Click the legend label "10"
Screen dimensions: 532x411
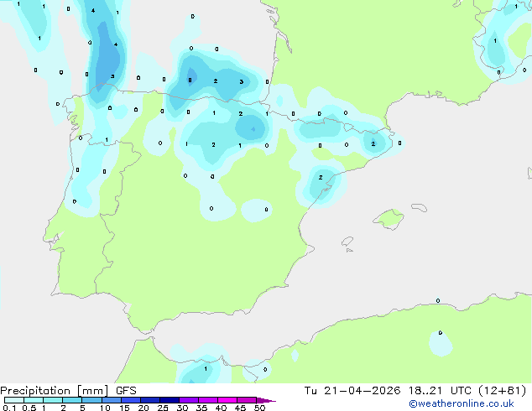[105, 408]
